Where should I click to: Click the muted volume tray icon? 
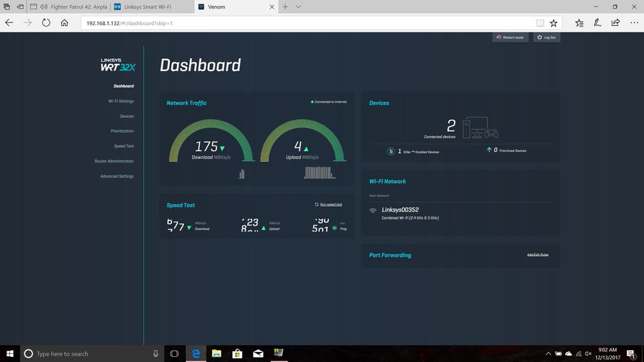point(588,353)
